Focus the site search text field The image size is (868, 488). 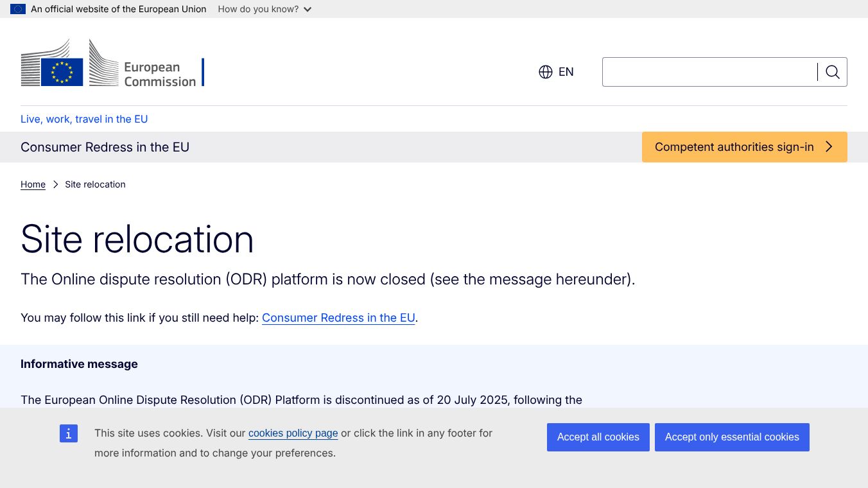pyautogui.click(x=709, y=72)
